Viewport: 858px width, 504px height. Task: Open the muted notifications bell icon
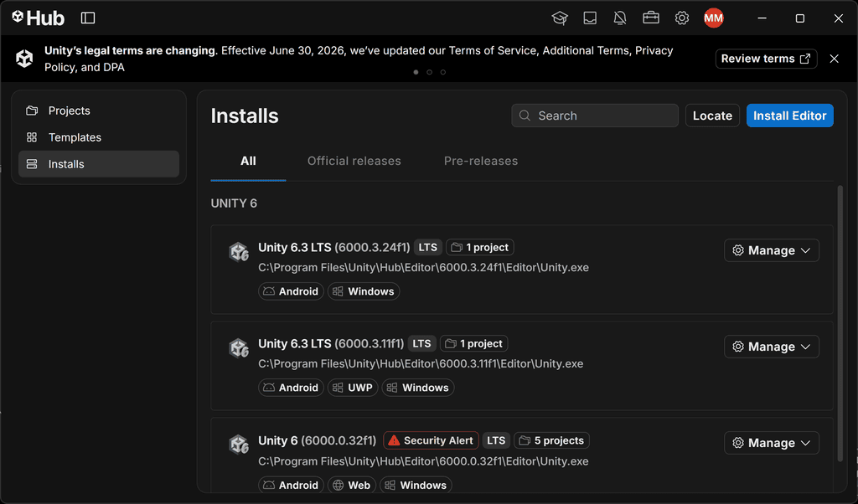point(620,18)
